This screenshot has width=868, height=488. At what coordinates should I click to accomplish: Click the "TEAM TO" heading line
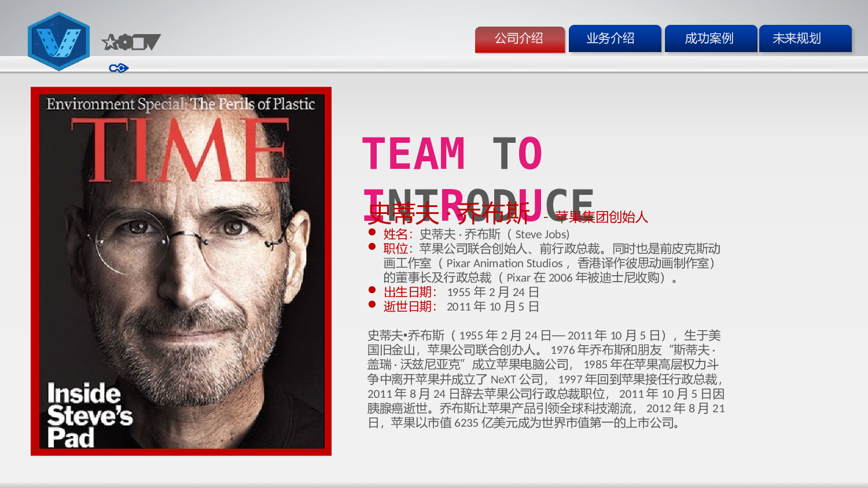tap(453, 154)
